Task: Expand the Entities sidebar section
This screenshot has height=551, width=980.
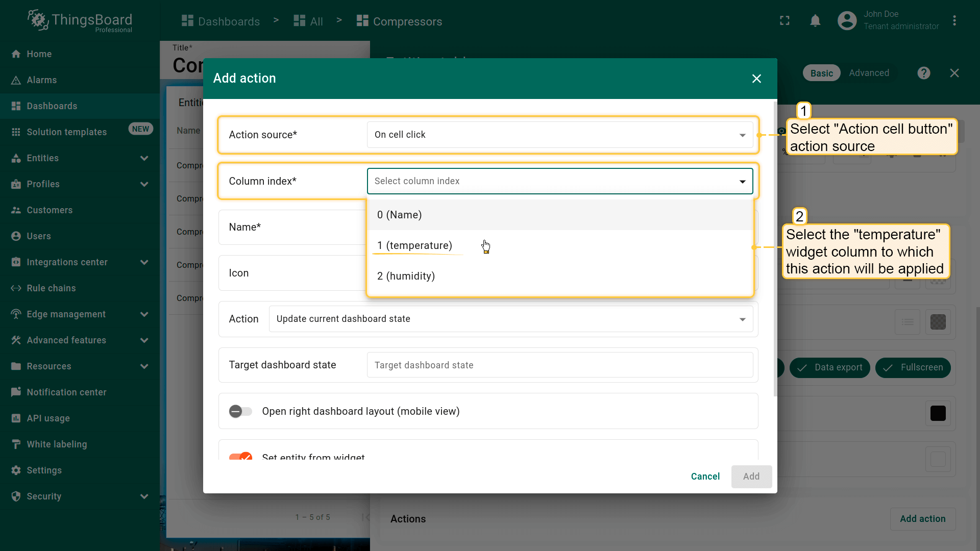Action: coord(144,158)
